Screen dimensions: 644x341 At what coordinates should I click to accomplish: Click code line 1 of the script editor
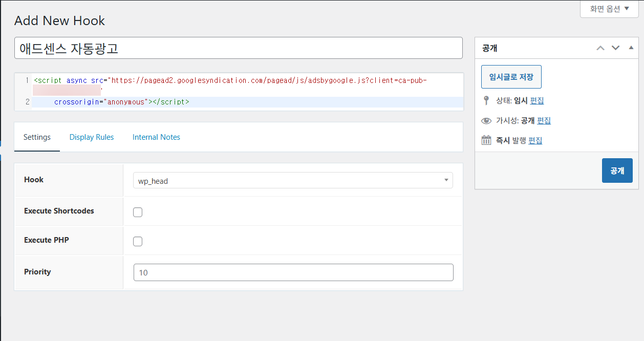coord(230,80)
